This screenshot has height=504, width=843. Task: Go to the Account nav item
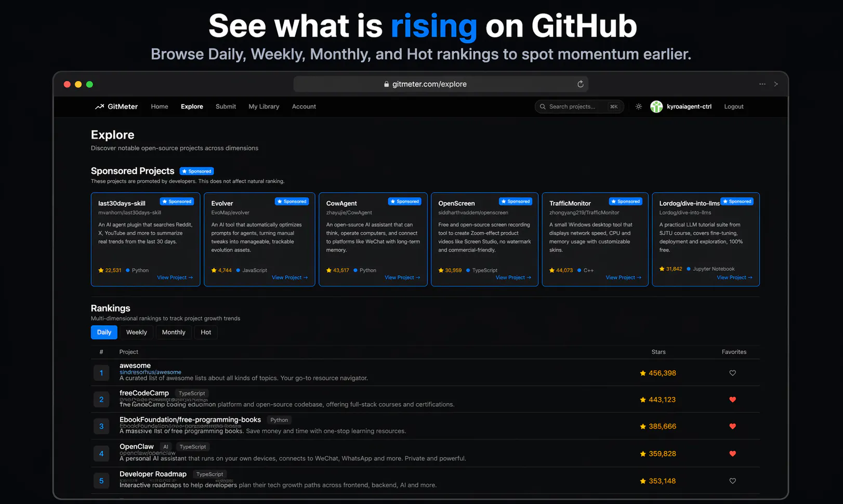point(304,107)
